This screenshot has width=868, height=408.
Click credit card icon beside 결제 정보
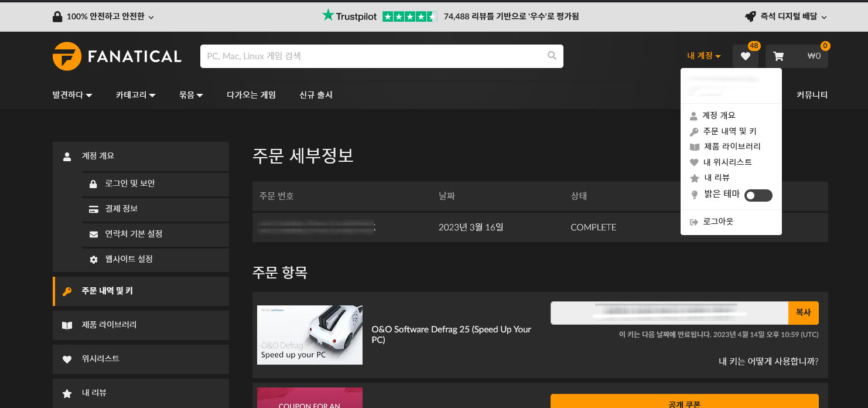[x=93, y=209]
